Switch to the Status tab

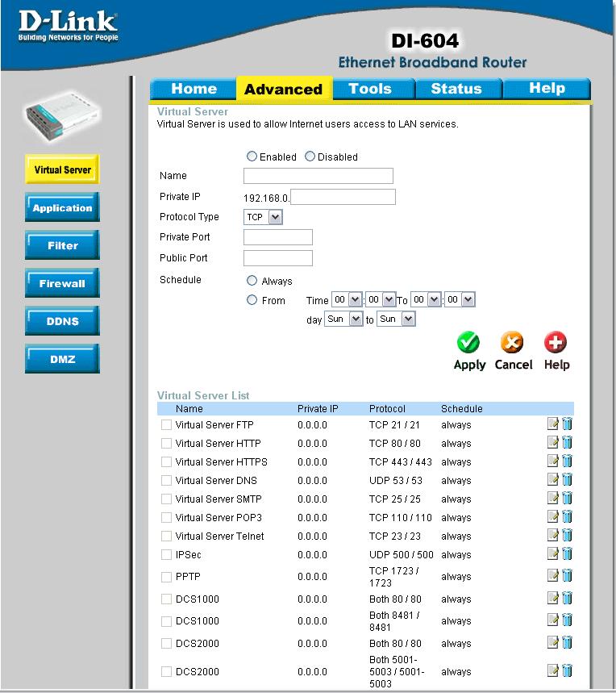click(458, 89)
